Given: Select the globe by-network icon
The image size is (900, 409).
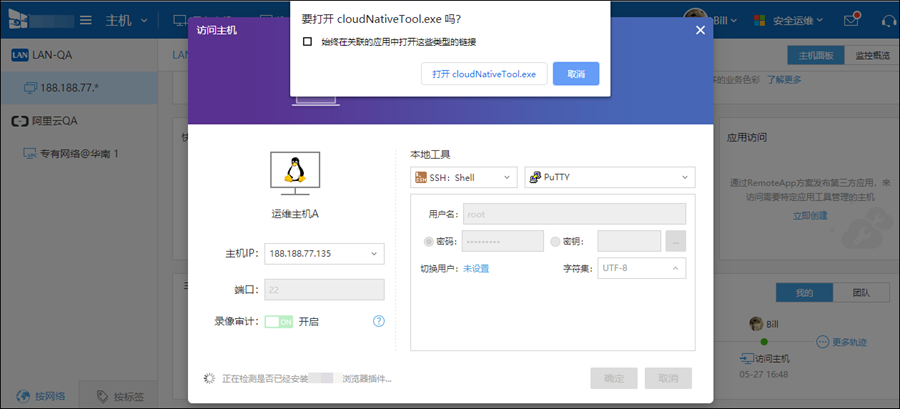Looking at the screenshot, I should coord(24,396).
